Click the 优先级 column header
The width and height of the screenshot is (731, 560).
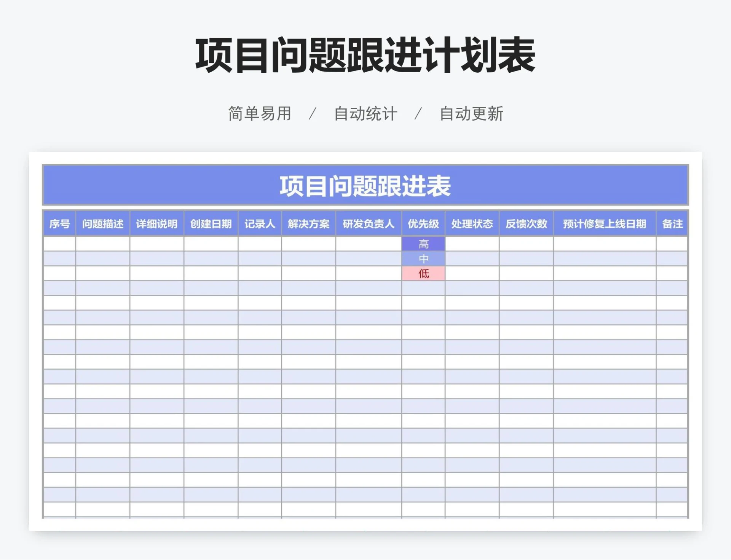(x=423, y=225)
